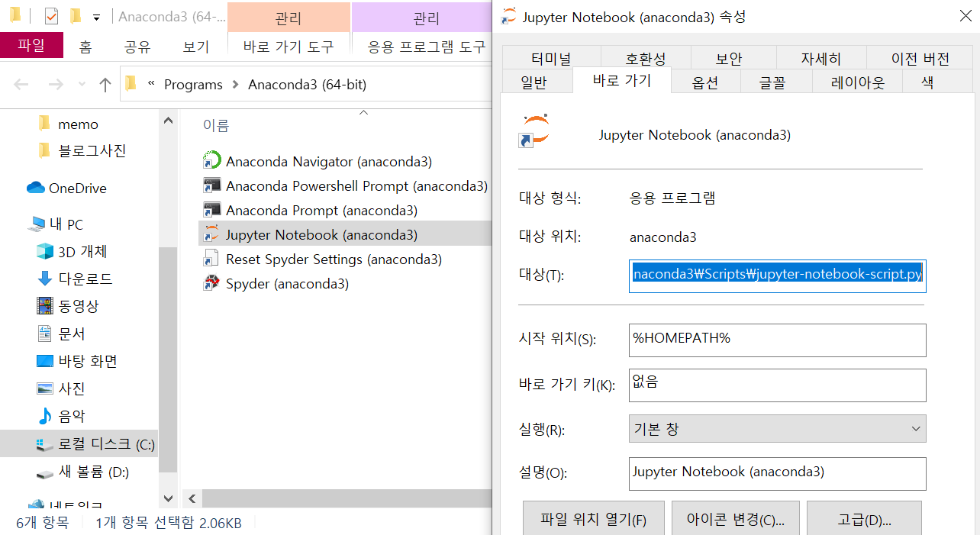Click the 설명(O) description field
Viewport: 980px width, 535px height.
pos(778,473)
